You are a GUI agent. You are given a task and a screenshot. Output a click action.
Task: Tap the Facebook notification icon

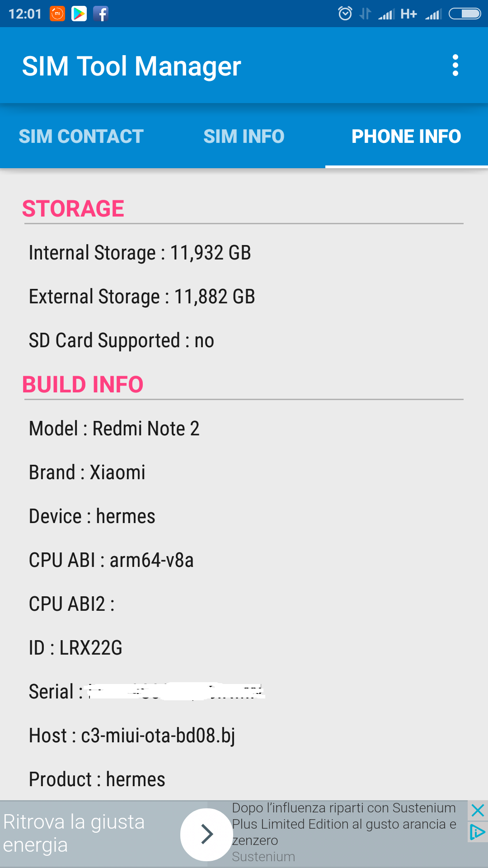coord(101,14)
